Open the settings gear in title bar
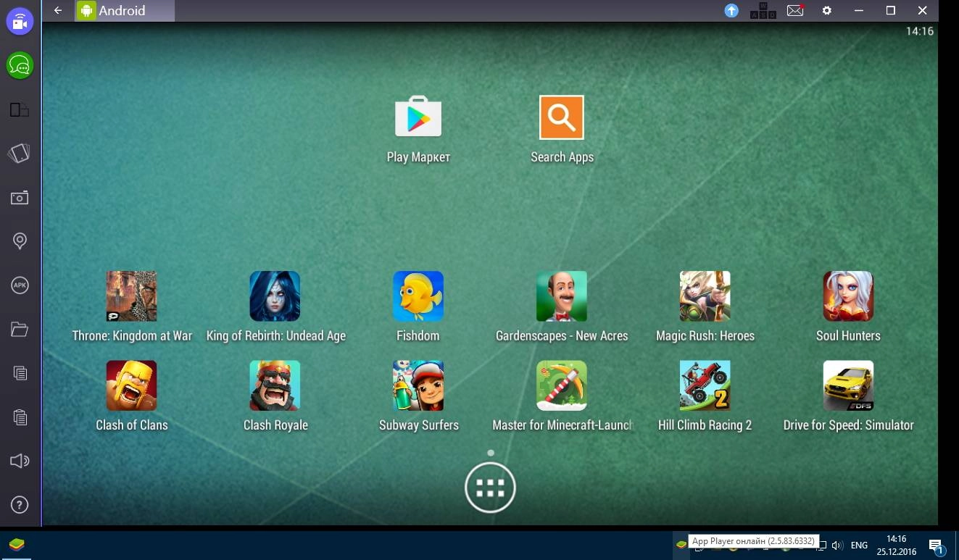Viewport: 959px width, 560px height. point(827,11)
